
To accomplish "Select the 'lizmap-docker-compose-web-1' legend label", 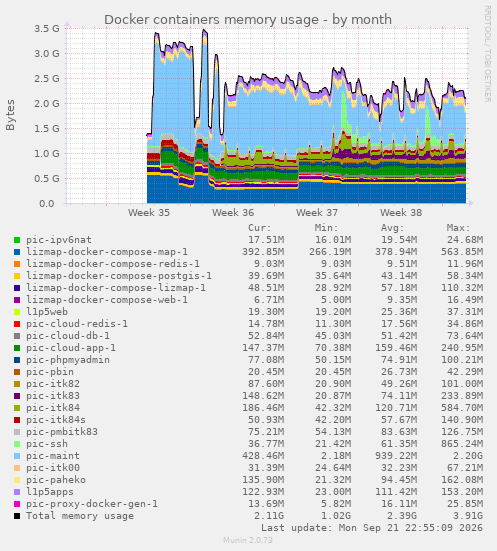I will tap(107, 300).
